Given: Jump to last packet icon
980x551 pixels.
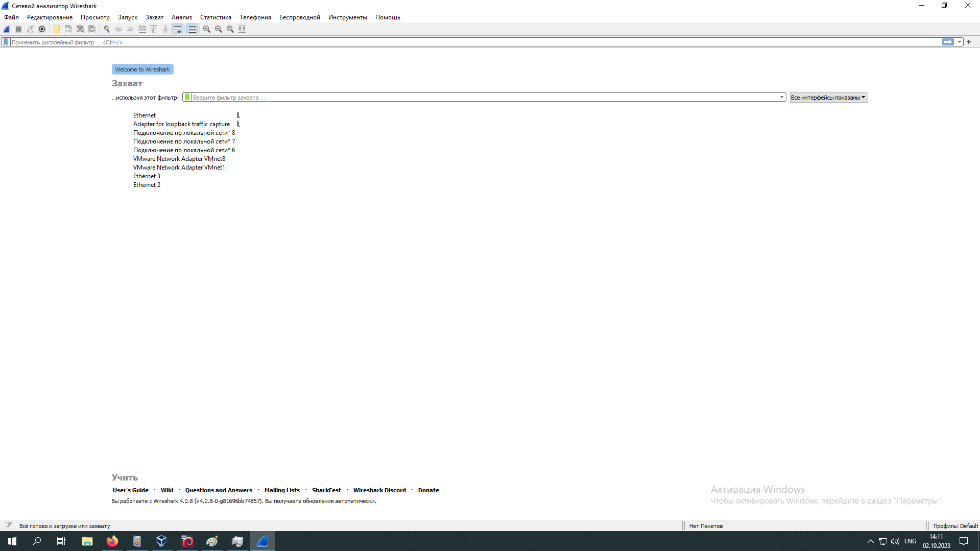Looking at the screenshot, I should coord(165,29).
